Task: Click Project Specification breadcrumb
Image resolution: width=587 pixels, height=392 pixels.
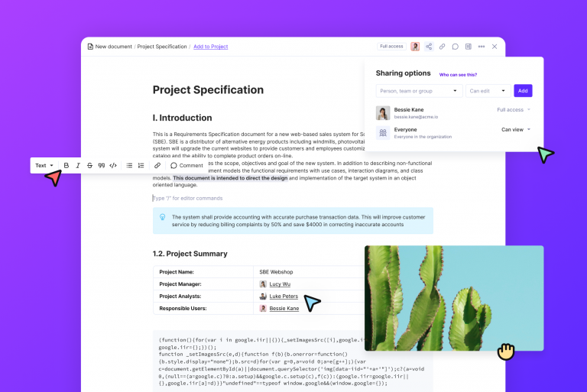Action: click(x=162, y=47)
